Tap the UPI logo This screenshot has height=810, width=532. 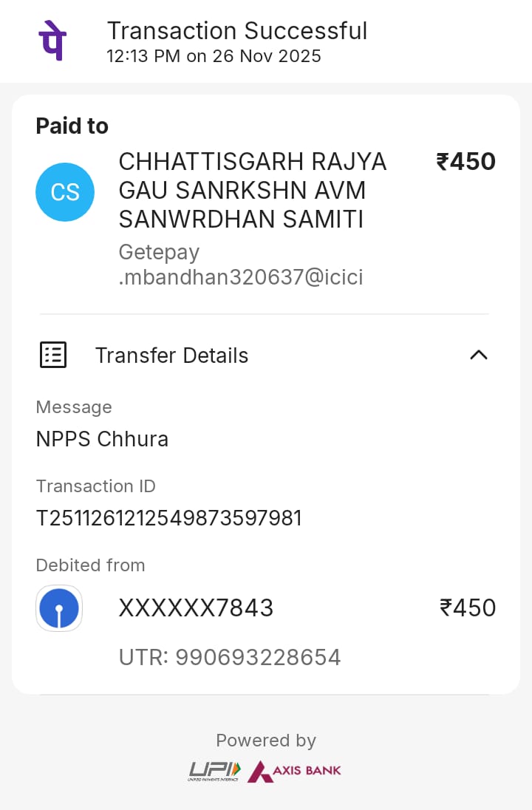(214, 771)
